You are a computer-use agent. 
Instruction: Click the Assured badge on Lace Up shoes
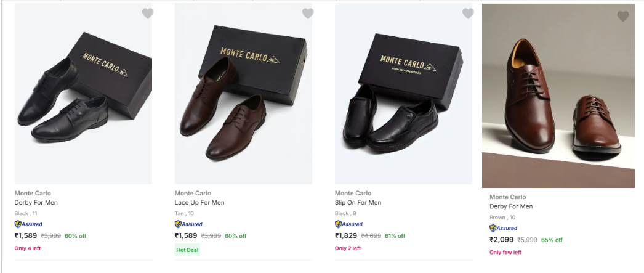click(188, 224)
